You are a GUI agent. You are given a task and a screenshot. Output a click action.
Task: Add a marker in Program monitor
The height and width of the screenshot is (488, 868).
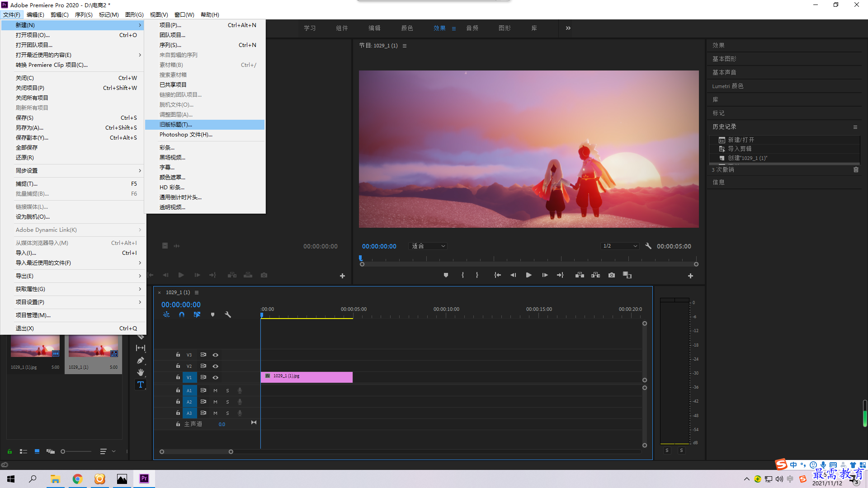pyautogui.click(x=446, y=275)
